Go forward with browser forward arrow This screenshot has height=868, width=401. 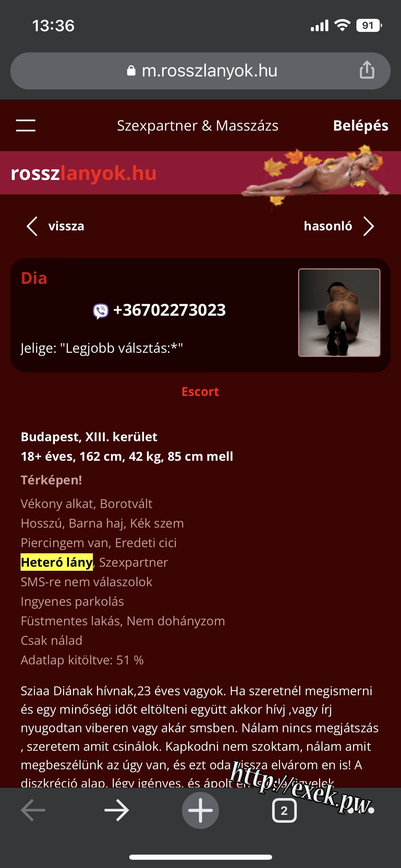(x=117, y=810)
